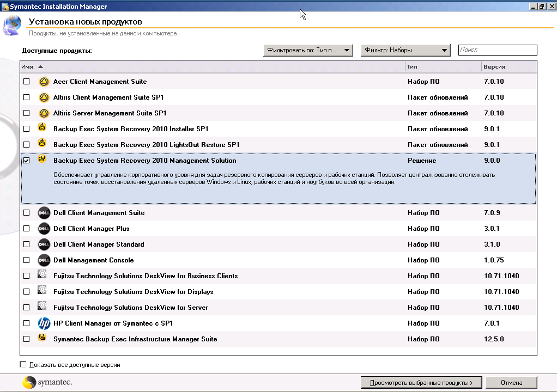The image size is (557, 392).
Task: Enable the show all available versions checkbox
Action: click(x=23, y=364)
